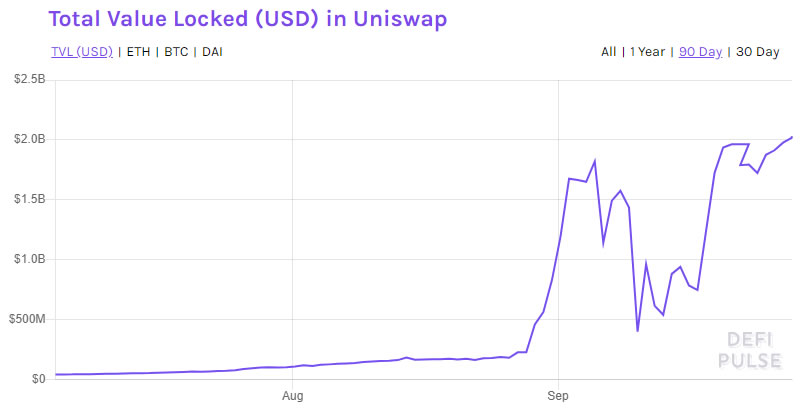This screenshot has width=812, height=416.
Task: Switch chart denomination to DAI
Action: [x=212, y=52]
